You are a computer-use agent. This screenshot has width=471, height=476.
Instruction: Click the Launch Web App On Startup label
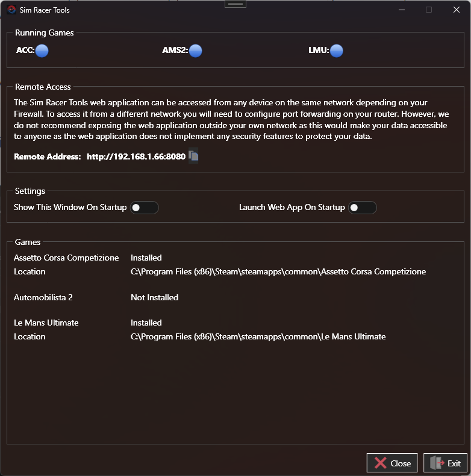(x=292, y=208)
